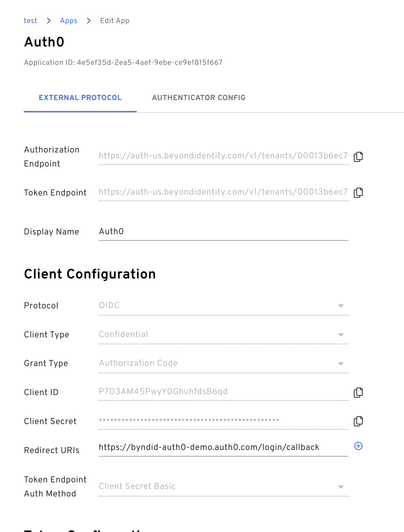404x532 pixels.
Task: Click the Token Endpoint URL field
Action: click(x=224, y=192)
